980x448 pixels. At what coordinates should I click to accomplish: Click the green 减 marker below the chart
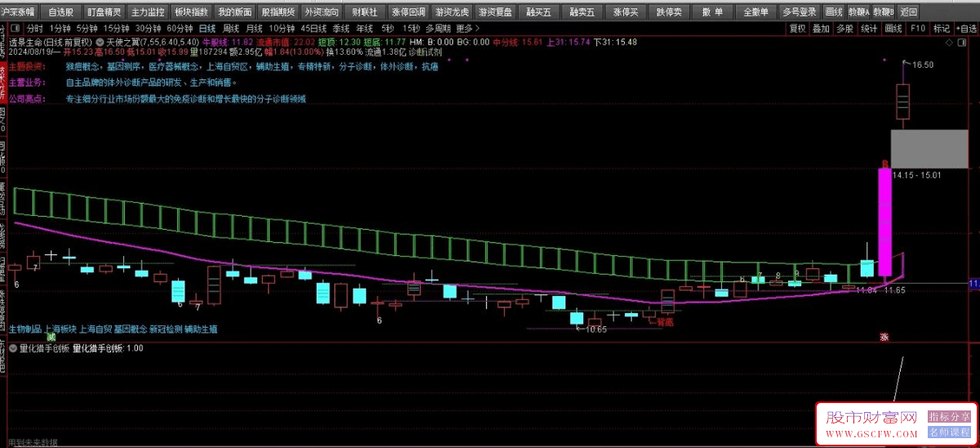pyautogui.click(x=51, y=337)
